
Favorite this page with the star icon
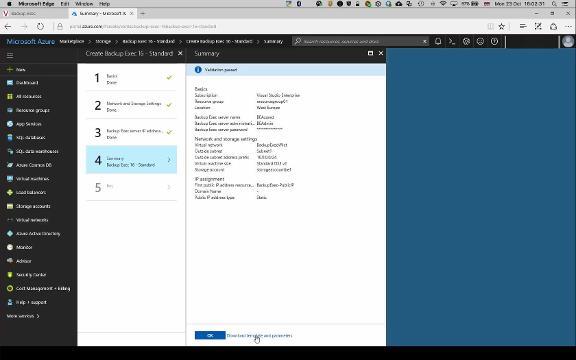[x=501, y=26]
